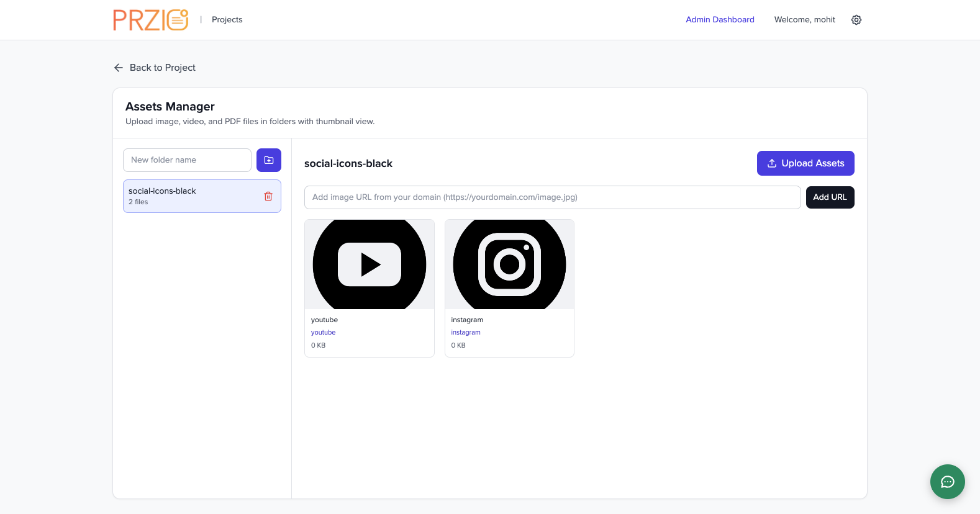Open the chat support bubble
Image resolution: width=980 pixels, height=514 pixels.
pyautogui.click(x=948, y=482)
